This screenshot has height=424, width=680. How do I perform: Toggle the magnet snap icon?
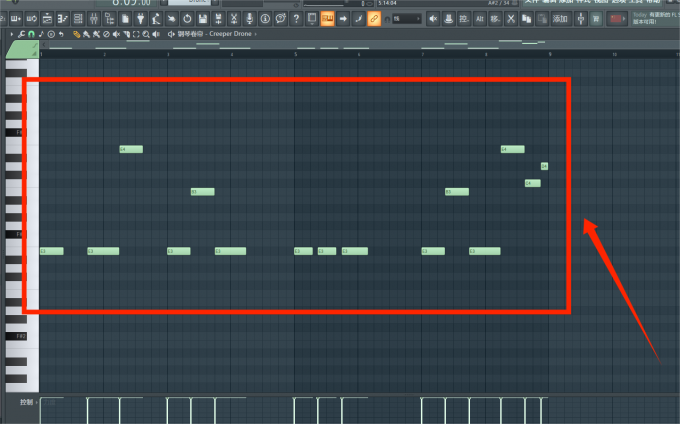click(x=31, y=34)
